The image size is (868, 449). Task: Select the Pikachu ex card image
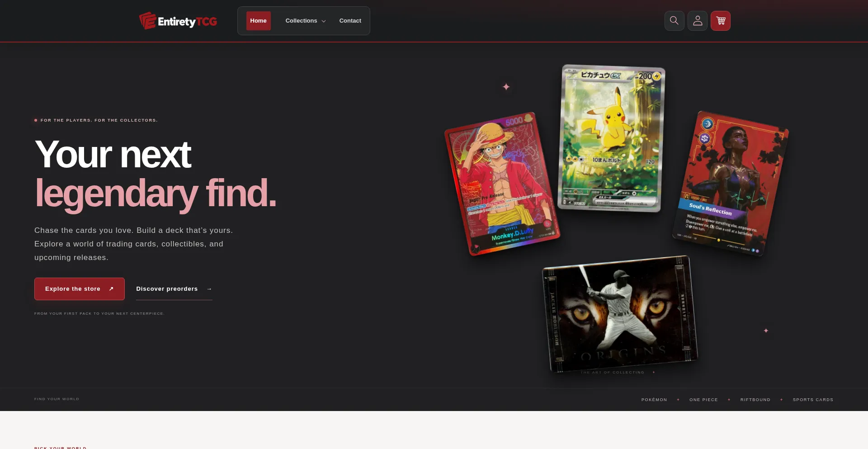click(611, 138)
